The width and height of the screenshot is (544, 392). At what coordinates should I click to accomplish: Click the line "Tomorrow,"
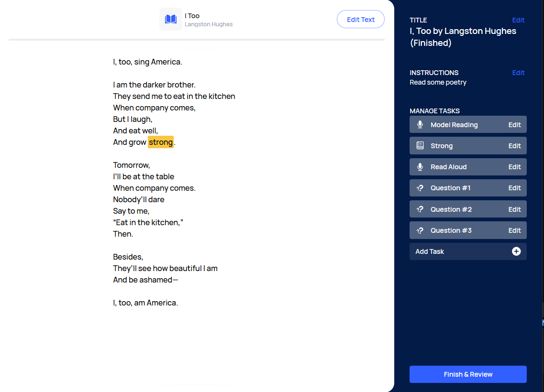coord(132,165)
